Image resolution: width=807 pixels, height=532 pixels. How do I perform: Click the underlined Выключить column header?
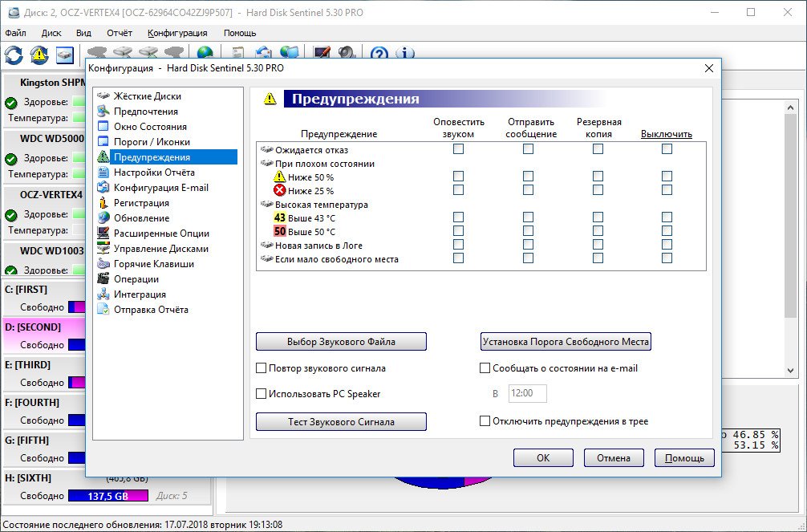[667, 134]
